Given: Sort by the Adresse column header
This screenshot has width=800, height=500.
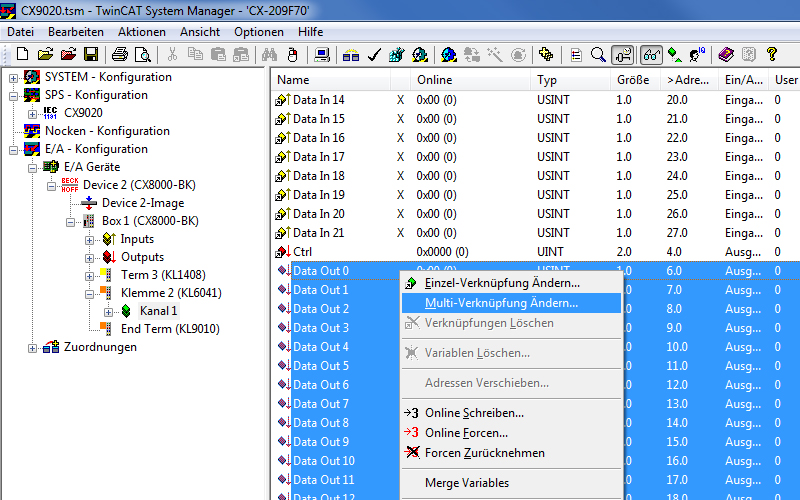Looking at the screenshot, I should [x=689, y=80].
